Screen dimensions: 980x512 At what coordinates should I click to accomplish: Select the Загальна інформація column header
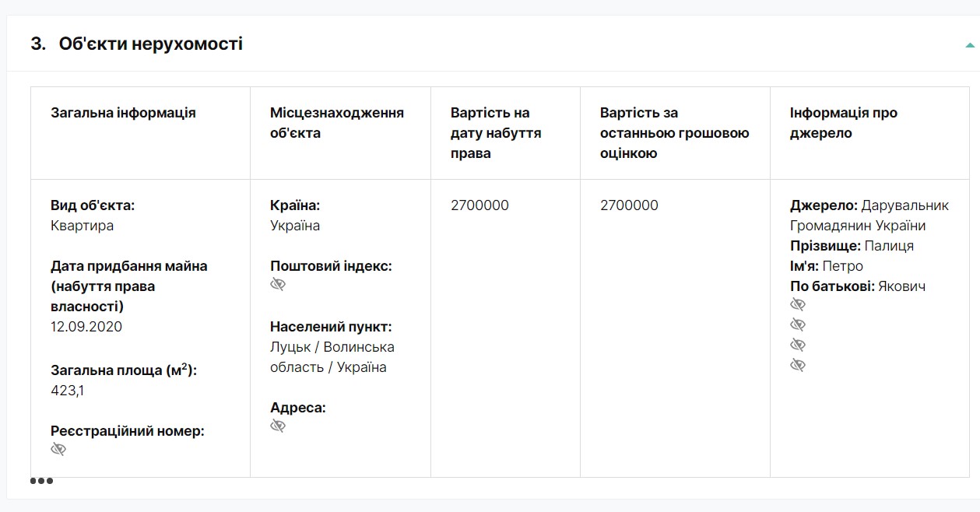[x=123, y=113]
